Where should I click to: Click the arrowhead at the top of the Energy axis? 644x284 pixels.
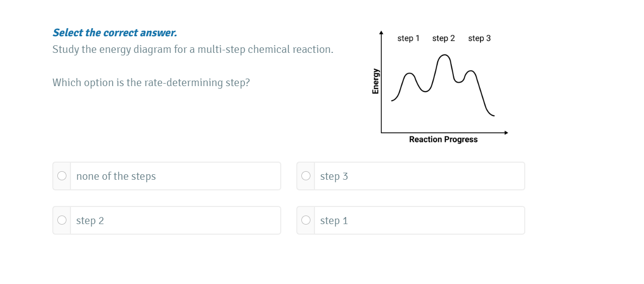click(381, 32)
